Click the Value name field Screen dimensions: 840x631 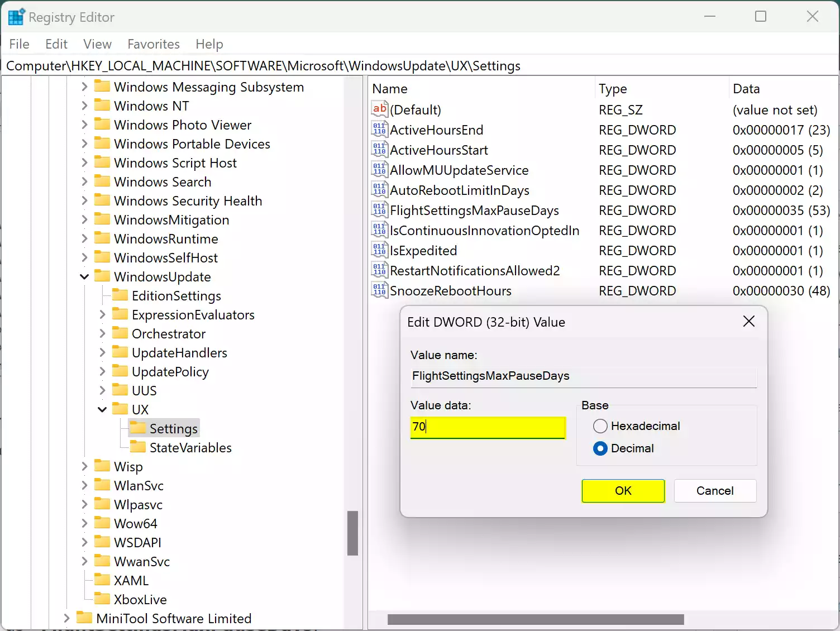(x=584, y=376)
